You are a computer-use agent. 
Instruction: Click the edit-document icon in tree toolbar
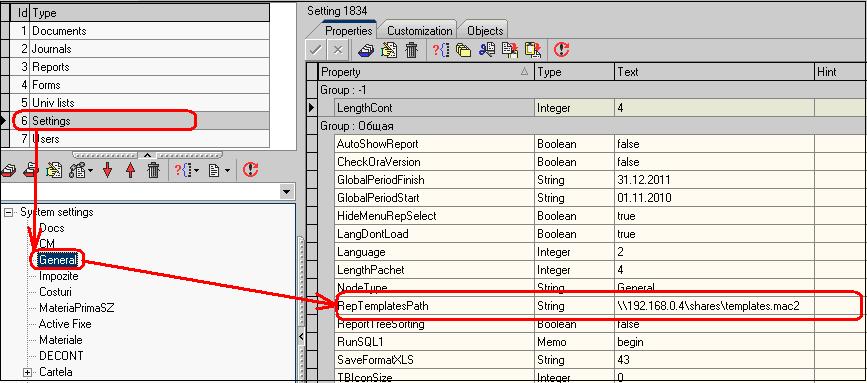(54, 170)
